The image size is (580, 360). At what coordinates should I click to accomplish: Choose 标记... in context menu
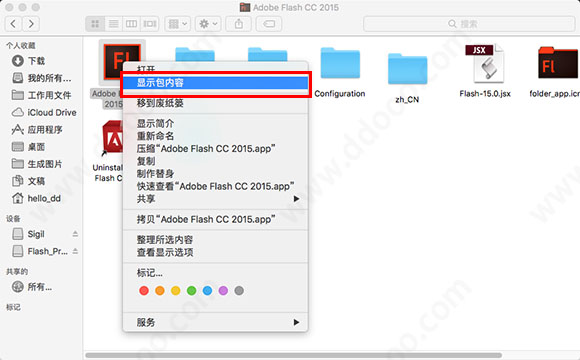(x=215, y=273)
